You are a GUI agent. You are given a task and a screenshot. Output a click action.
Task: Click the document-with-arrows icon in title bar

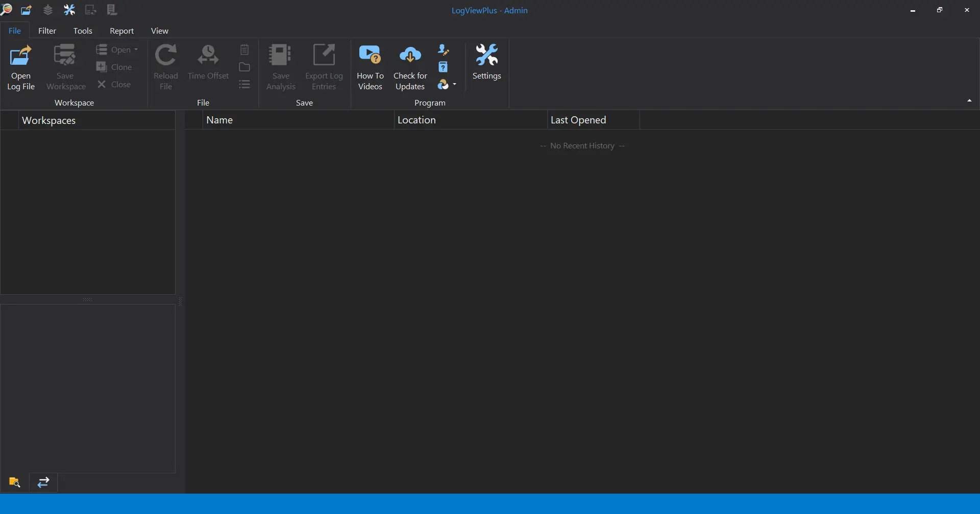(x=91, y=10)
